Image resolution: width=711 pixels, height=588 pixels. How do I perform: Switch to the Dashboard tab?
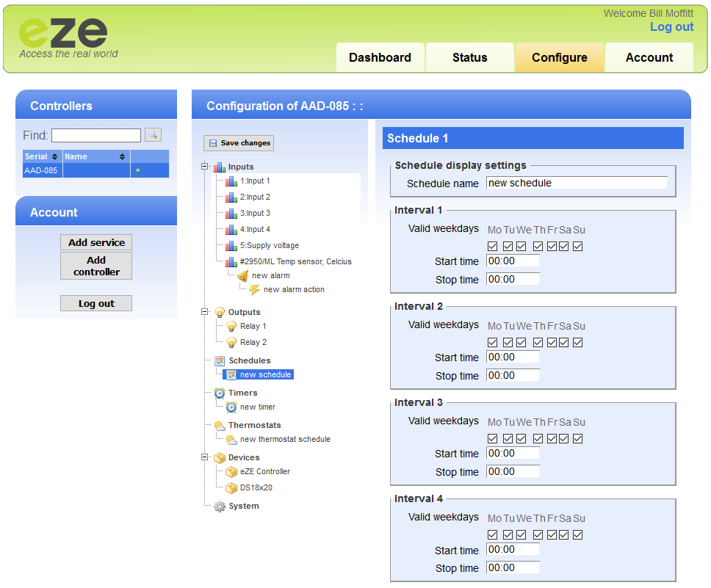(x=380, y=58)
